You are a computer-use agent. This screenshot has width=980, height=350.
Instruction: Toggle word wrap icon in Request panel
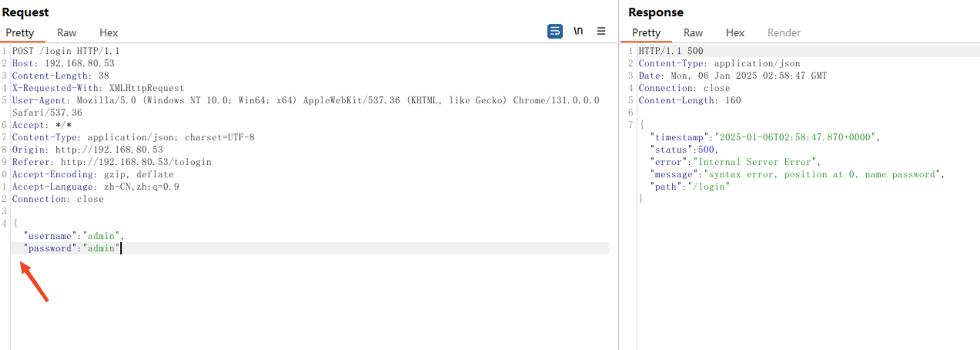(554, 32)
